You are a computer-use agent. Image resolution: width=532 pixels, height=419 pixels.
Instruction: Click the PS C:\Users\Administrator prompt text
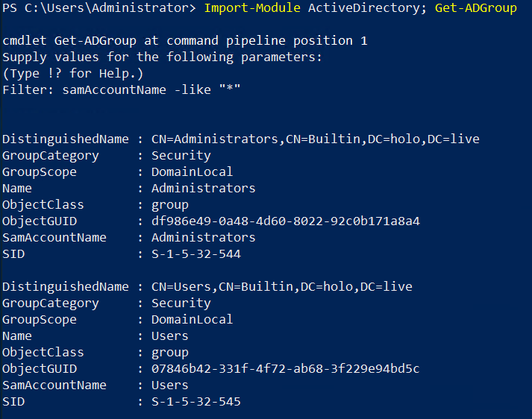click(x=98, y=8)
